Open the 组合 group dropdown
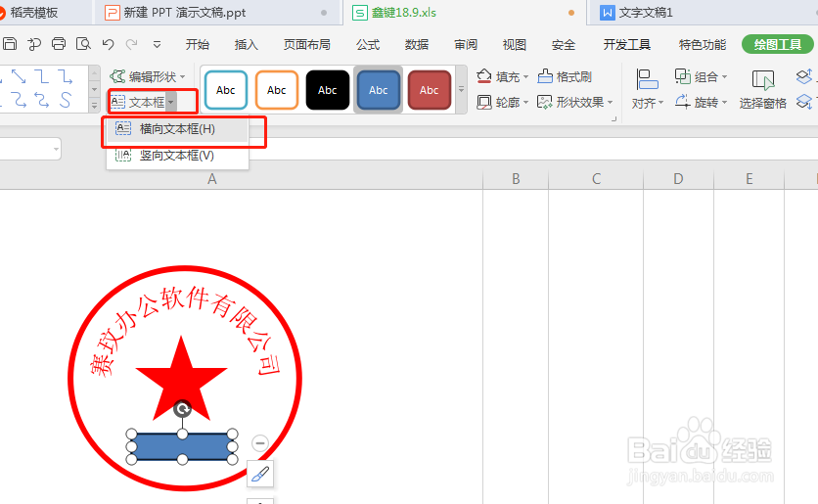The width and height of the screenshot is (818, 504). tap(701, 76)
